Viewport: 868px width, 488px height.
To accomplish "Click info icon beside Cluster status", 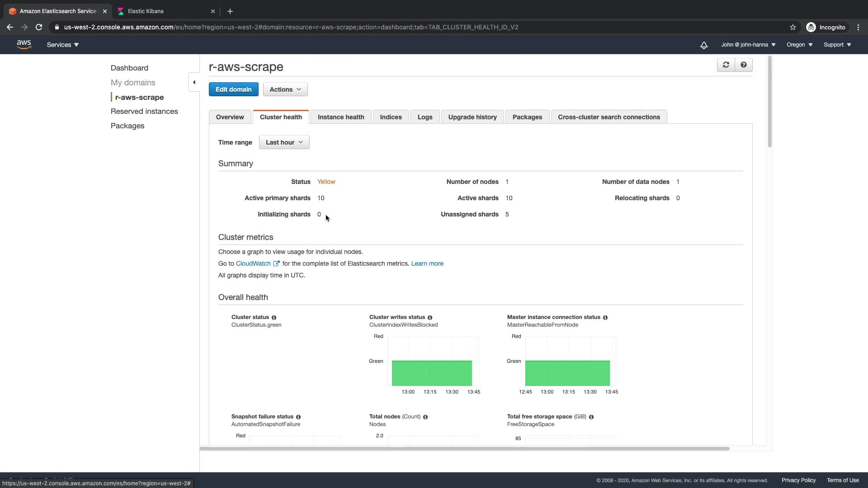I will pyautogui.click(x=274, y=318).
